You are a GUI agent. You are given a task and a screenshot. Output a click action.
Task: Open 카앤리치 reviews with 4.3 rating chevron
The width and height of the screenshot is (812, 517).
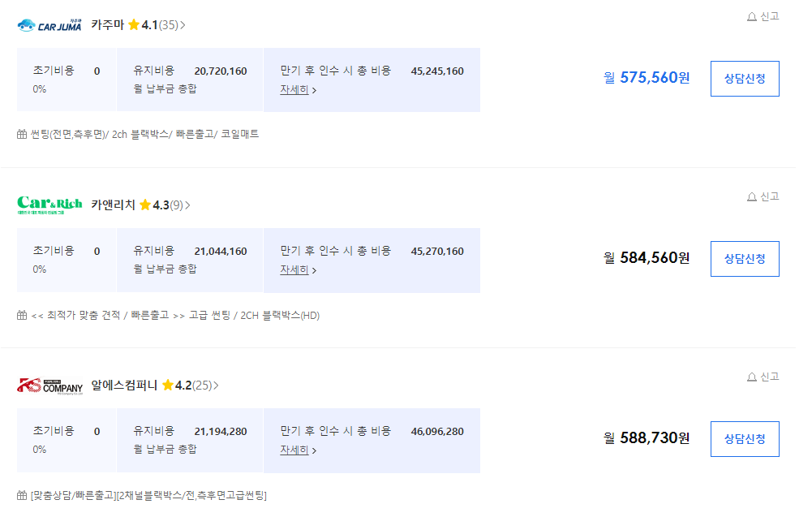click(x=187, y=205)
